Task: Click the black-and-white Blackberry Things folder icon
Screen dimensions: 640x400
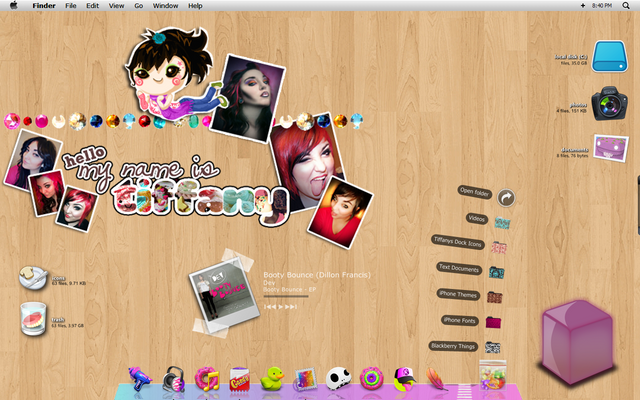Action: coord(493,347)
